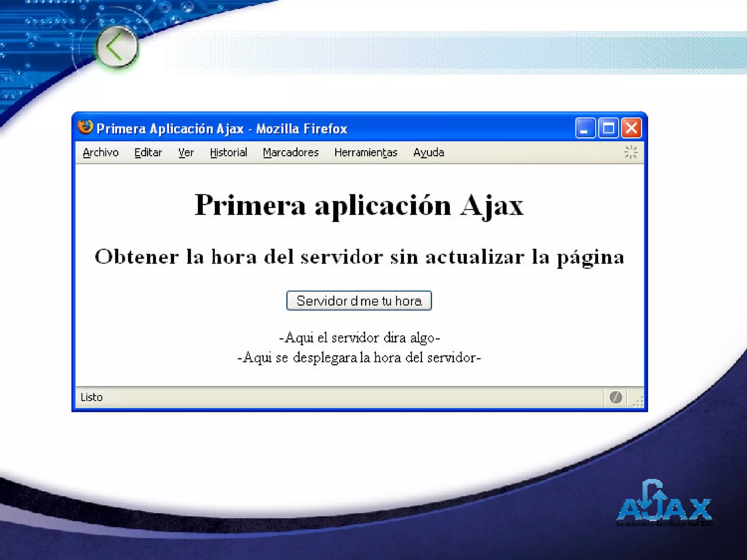Close the Firefox window

pos(631,128)
